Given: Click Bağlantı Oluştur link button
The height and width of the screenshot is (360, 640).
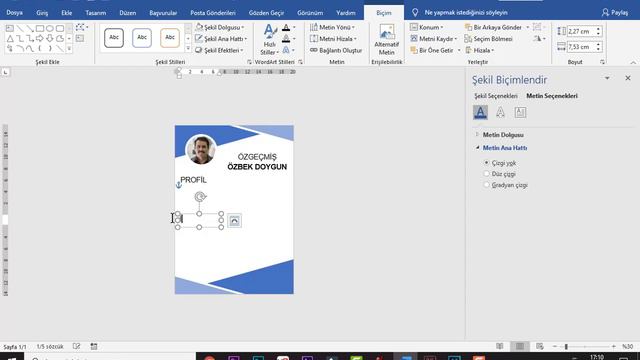Looking at the screenshot, I should point(336,50).
